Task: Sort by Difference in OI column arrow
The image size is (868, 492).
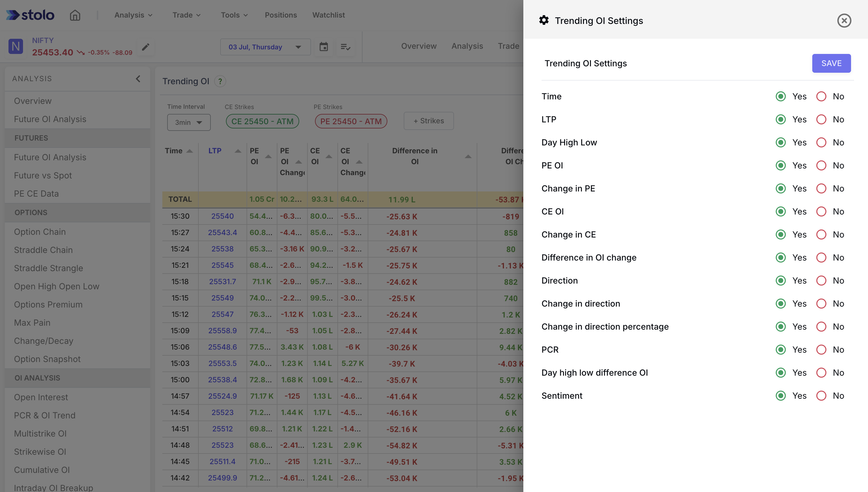Action: [x=468, y=156]
